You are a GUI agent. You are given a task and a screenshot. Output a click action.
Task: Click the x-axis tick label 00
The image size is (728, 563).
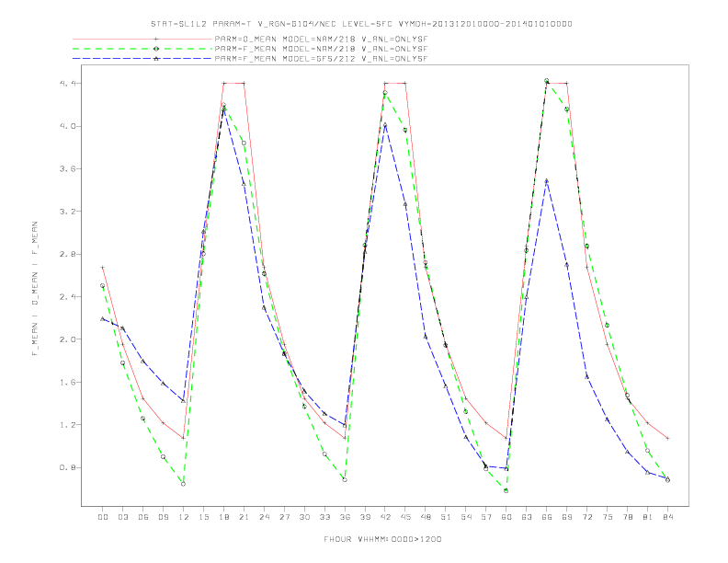(x=103, y=517)
